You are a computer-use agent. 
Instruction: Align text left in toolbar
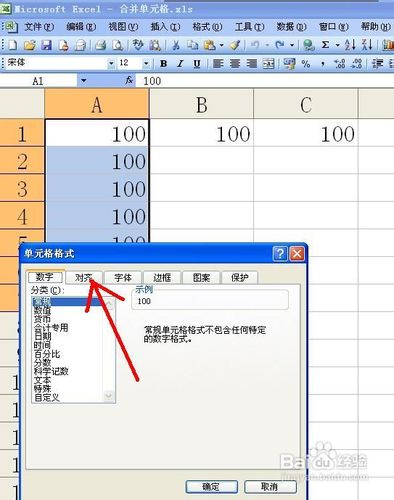click(x=218, y=63)
